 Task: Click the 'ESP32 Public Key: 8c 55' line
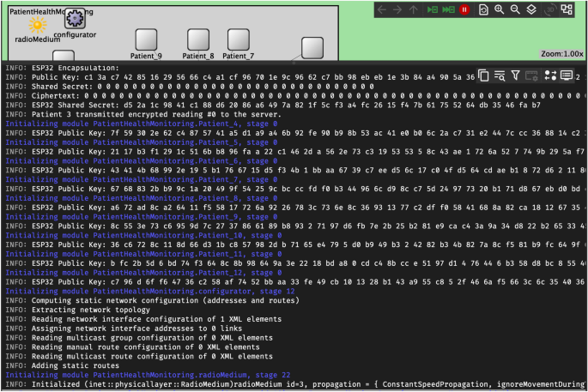pyautogui.click(x=295, y=226)
